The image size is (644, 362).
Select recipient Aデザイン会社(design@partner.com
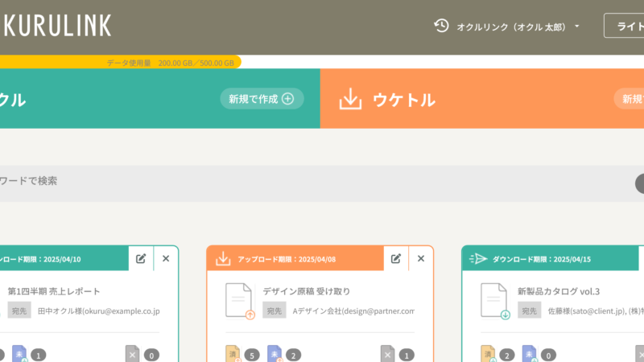coord(353,311)
